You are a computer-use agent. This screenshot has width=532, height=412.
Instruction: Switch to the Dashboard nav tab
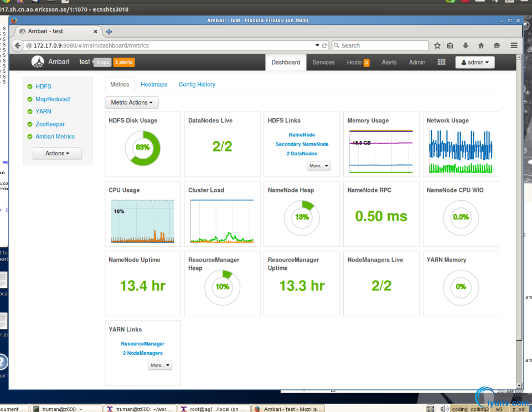286,62
